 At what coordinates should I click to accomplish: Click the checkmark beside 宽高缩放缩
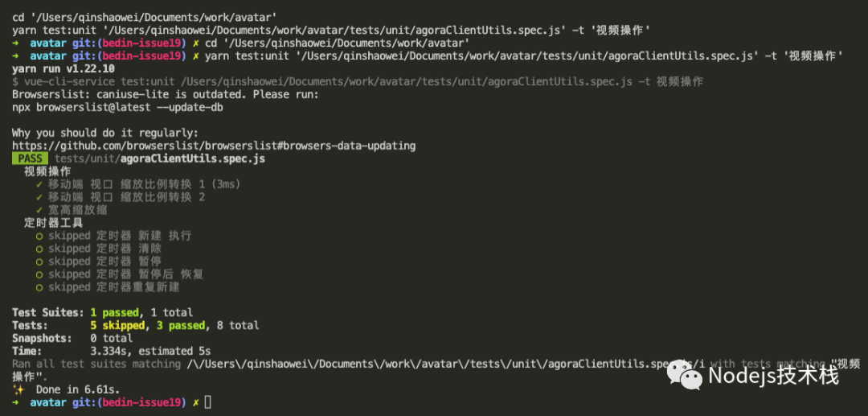[x=39, y=210]
